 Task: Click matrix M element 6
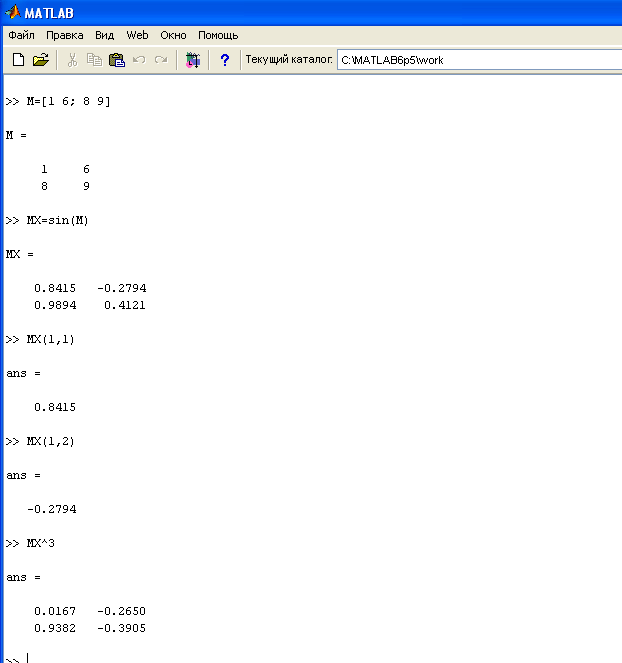click(86, 170)
